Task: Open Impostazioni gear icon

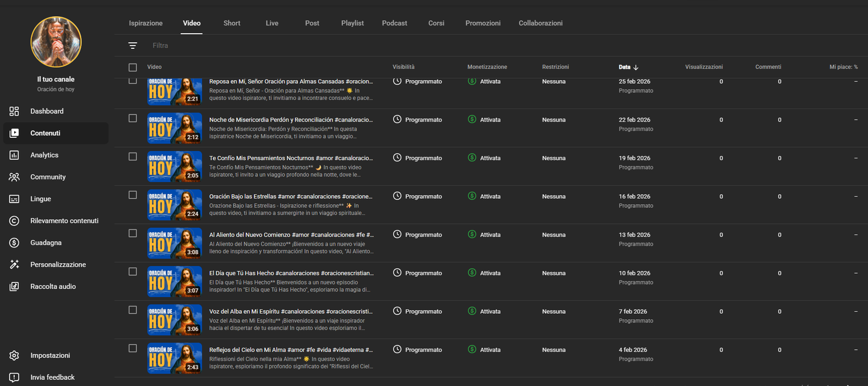Action: 14,356
